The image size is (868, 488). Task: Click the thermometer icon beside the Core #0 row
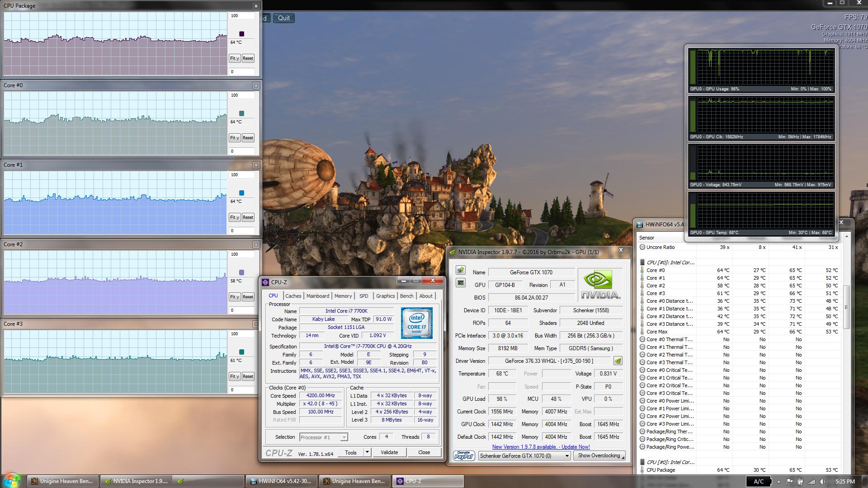(x=642, y=270)
